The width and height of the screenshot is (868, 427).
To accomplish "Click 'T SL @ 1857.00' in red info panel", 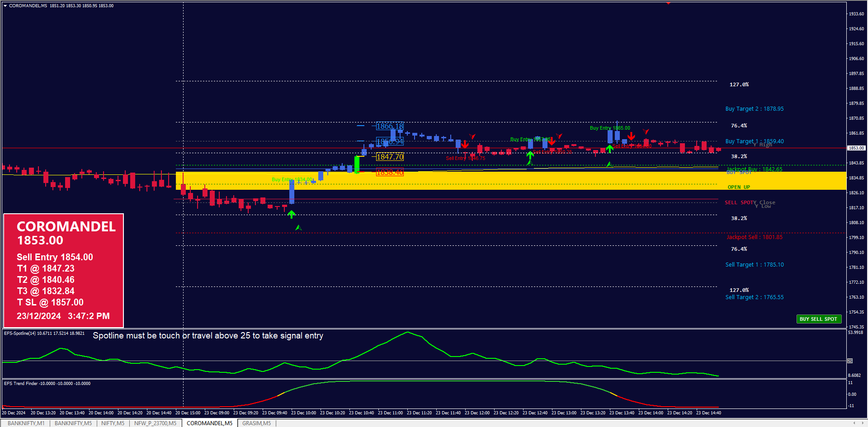I will tap(50, 302).
